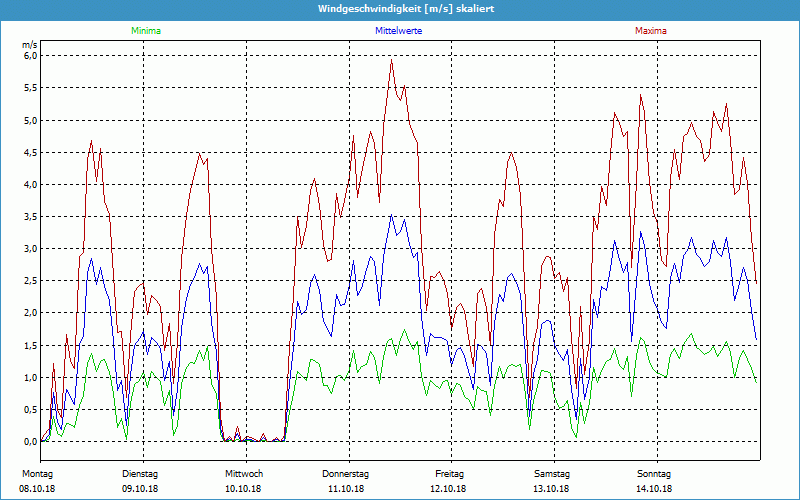Click the date 14.10.18
The image size is (800, 500).
point(654,489)
